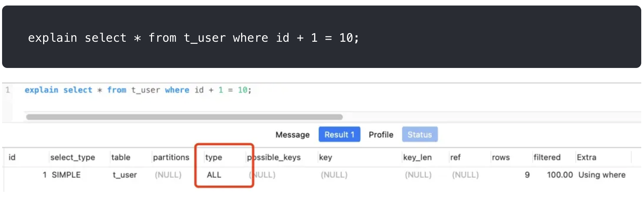644x198 pixels.
Task: Click the rows column header
Action: point(501,157)
